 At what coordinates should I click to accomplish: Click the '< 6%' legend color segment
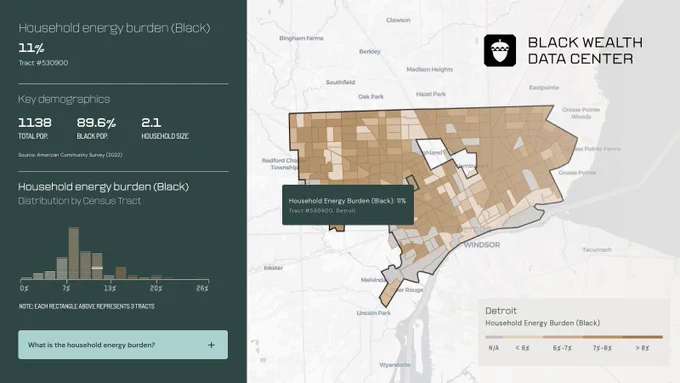523,337
